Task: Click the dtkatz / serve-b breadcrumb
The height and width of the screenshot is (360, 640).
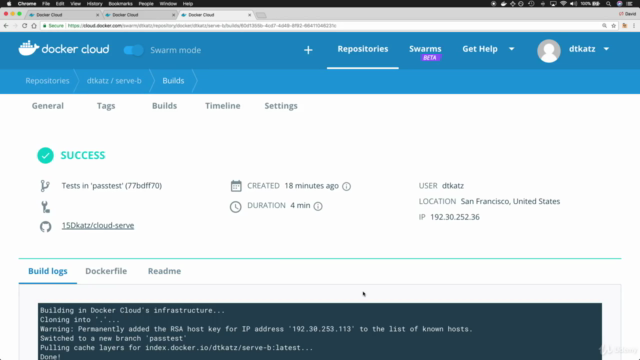Action: pyautogui.click(x=114, y=81)
